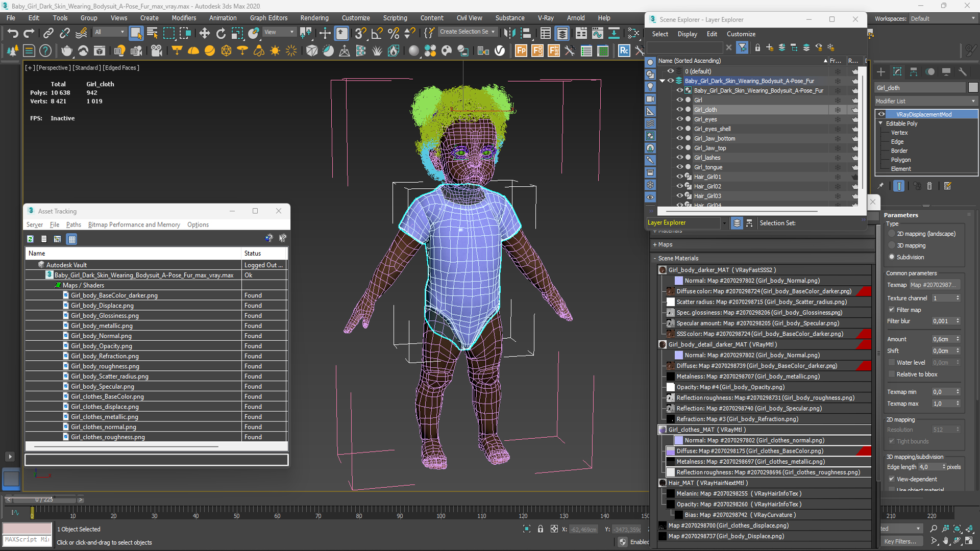Click the Editable Poly icon in modifier stack
Screen dimensions: 980x551
coord(883,123)
